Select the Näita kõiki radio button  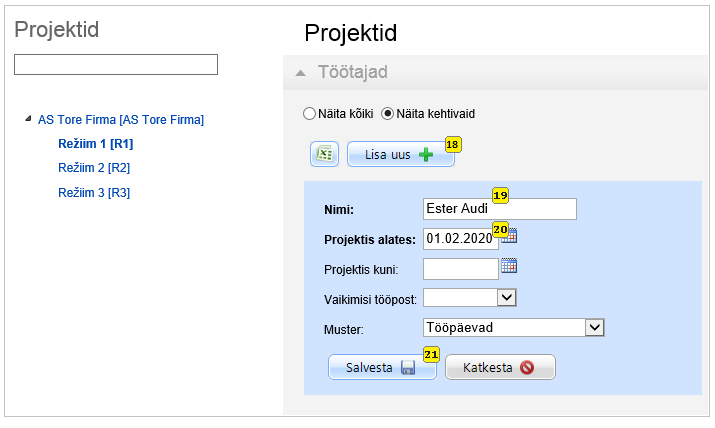(x=309, y=114)
